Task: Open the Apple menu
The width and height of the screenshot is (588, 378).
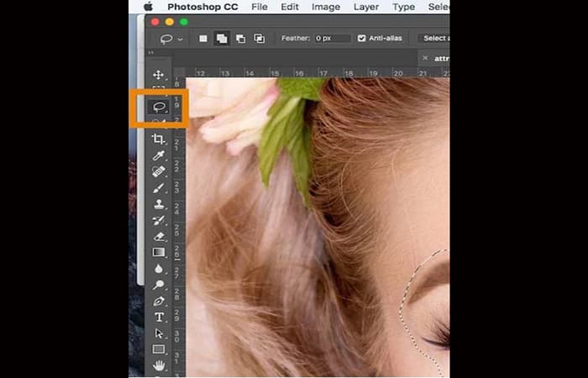Action: [x=147, y=7]
